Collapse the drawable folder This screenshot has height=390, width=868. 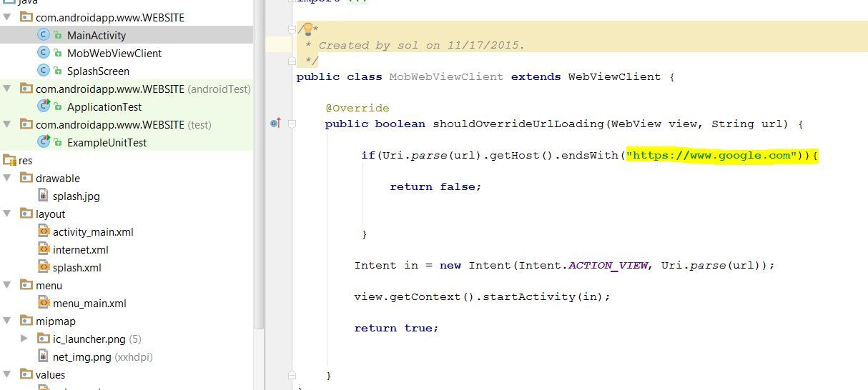pos(7,178)
